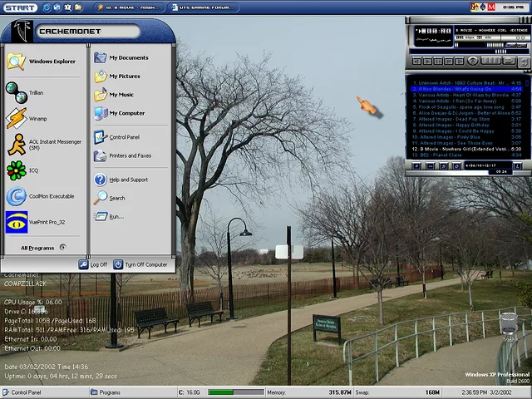The image size is (532, 399).
Task: Open AOL Instant Messenger (SM)
Action: (43, 145)
